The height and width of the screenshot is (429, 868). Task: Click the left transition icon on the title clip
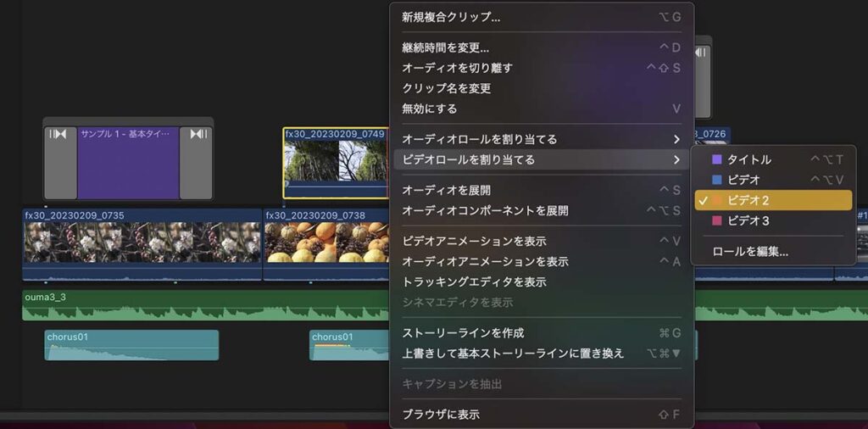59,135
